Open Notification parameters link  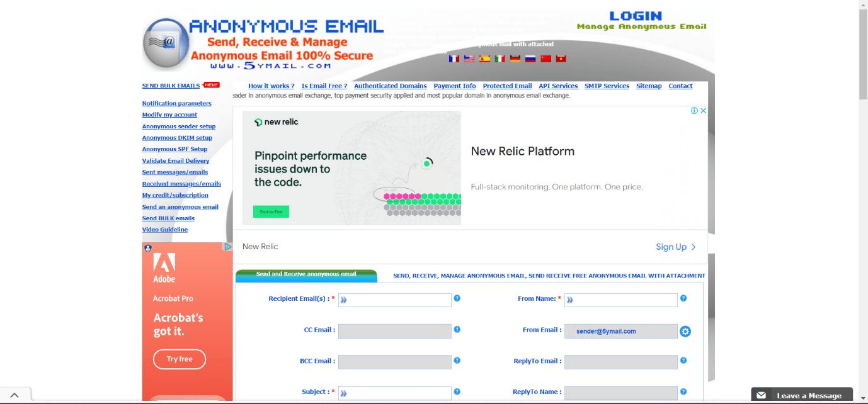(x=177, y=103)
